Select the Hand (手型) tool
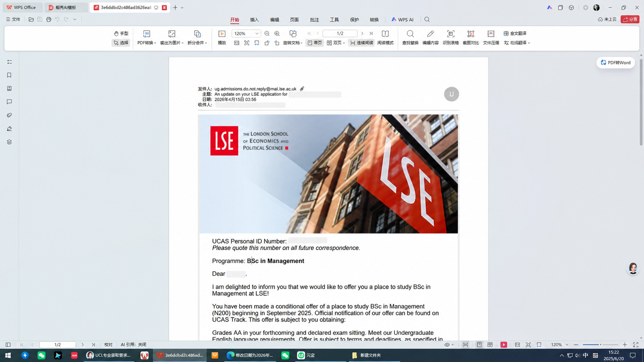 (x=121, y=33)
